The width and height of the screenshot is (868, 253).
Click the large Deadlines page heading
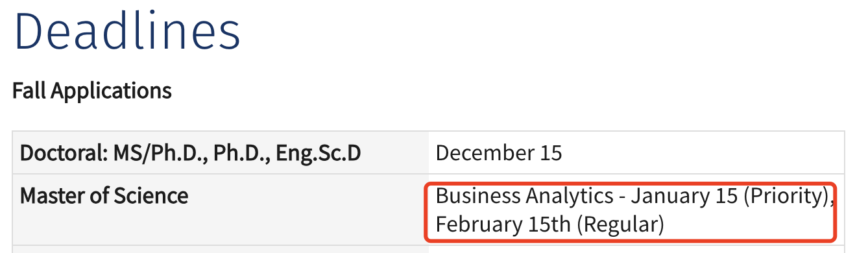127,30
